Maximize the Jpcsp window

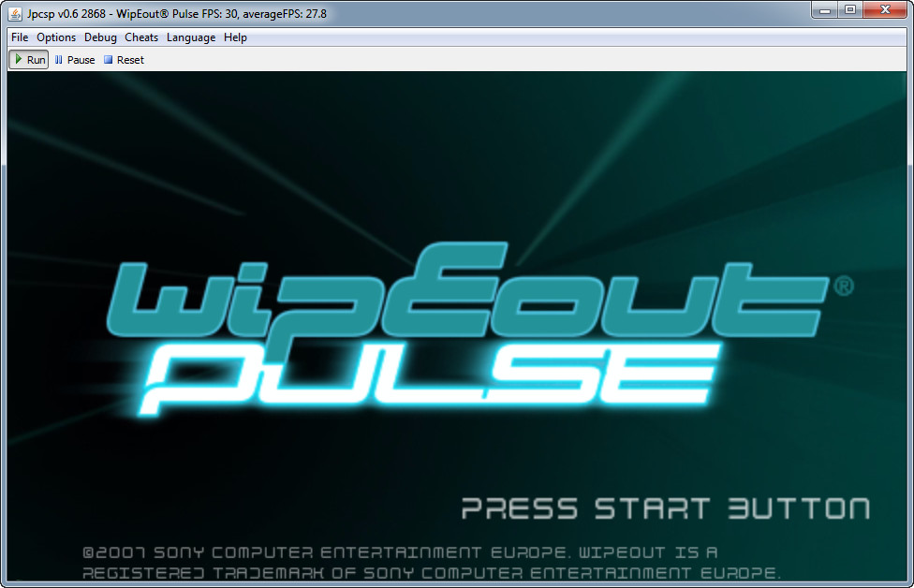[850, 9]
